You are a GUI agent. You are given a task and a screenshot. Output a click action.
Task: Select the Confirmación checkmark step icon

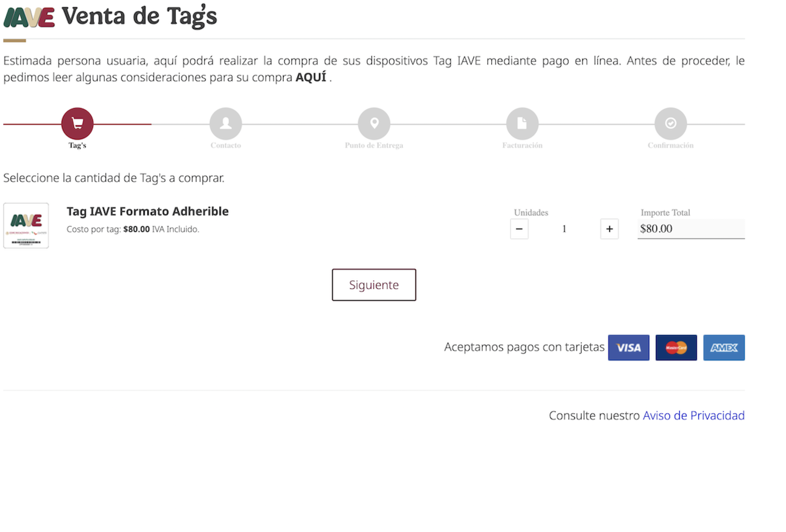pyautogui.click(x=671, y=123)
